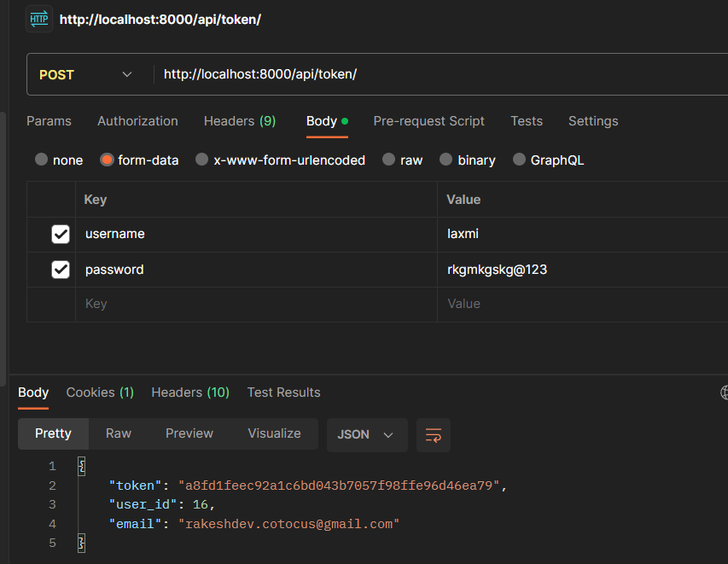Switch to the Preview response view
Image resolution: width=728 pixels, height=564 pixels.
pos(189,433)
